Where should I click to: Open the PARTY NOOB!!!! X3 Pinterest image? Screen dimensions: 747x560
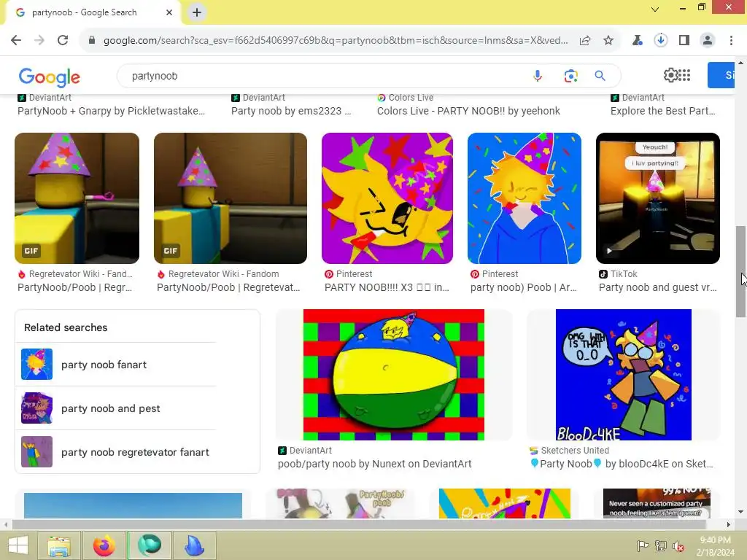tap(387, 198)
